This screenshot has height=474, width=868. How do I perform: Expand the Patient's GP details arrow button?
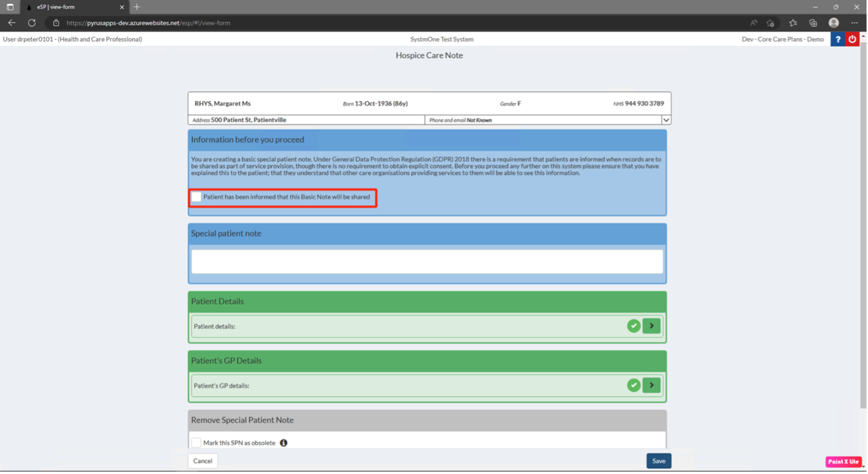651,385
